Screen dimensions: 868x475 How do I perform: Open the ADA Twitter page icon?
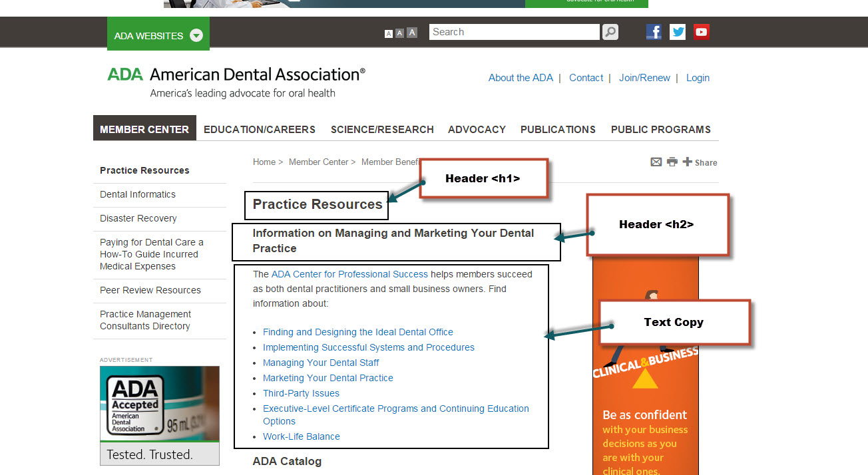coord(678,32)
